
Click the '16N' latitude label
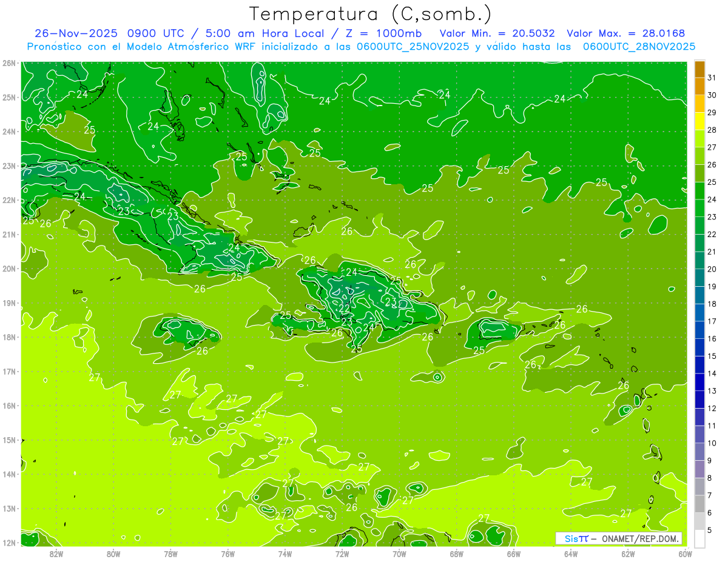tap(8, 406)
